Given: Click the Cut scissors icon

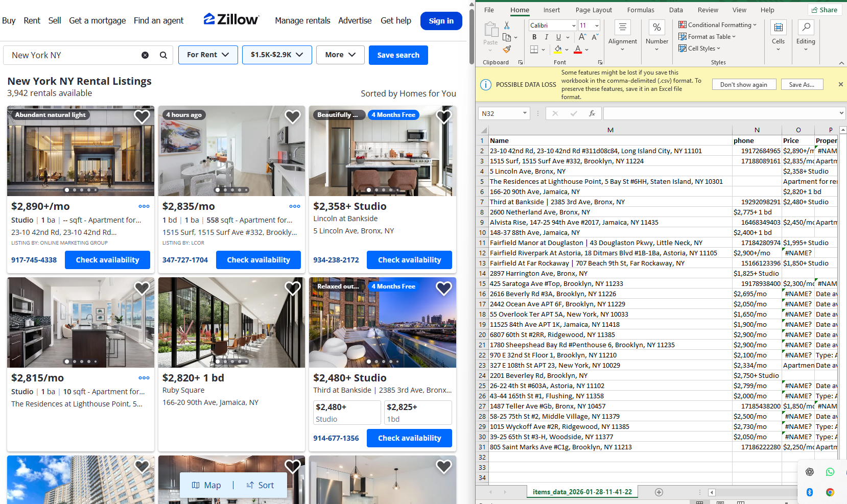Looking at the screenshot, I should pyautogui.click(x=507, y=25).
